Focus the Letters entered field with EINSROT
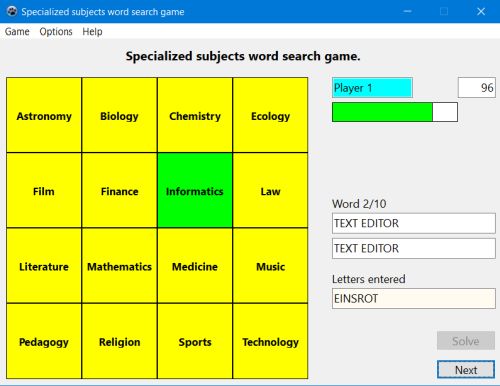 [x=413, y=298]
